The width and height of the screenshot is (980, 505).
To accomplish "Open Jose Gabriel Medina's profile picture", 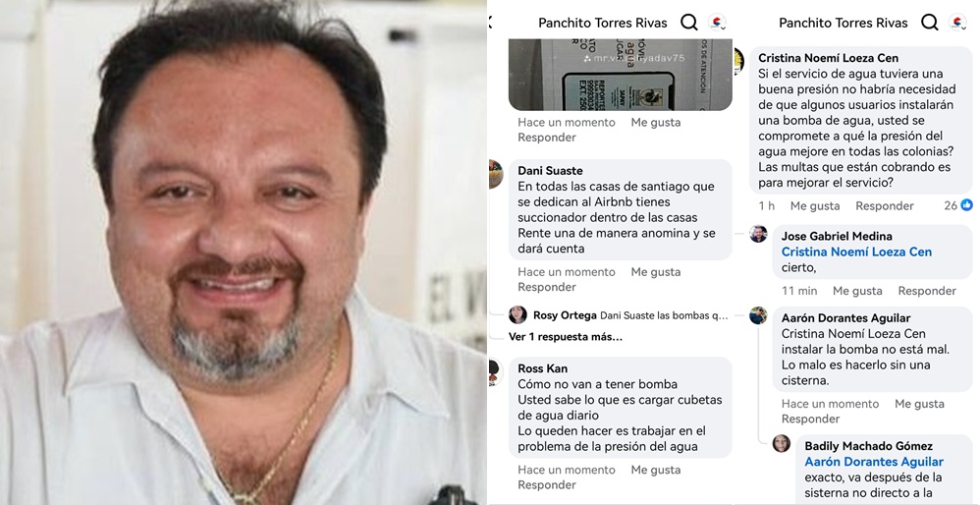I will click(758, 234).
